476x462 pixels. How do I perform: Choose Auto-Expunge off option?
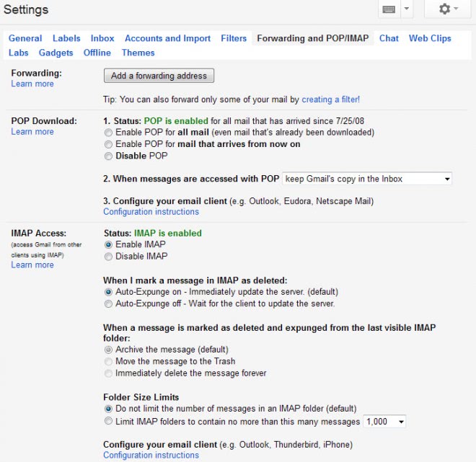(108, 303)
